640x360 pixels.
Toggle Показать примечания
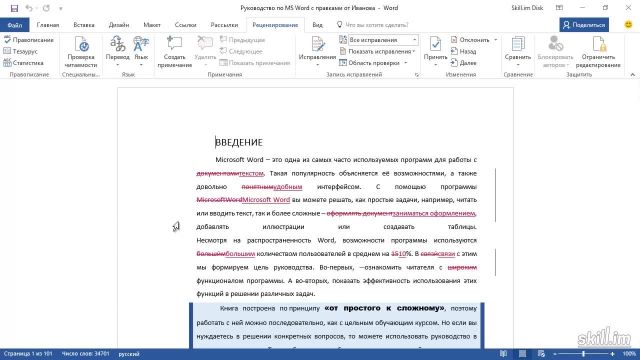pos(255,62)
